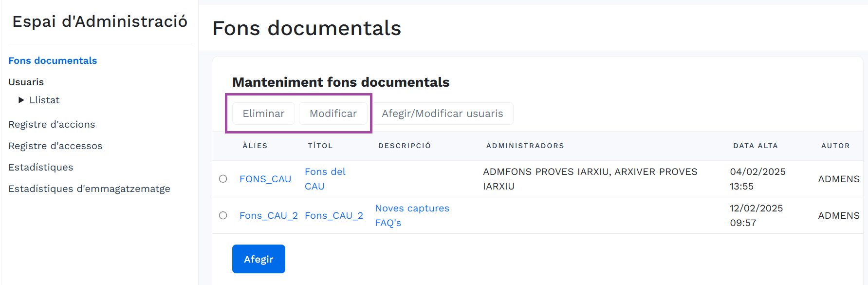
Task: Click the ÀLIES column header
Action: pos(255,146)
